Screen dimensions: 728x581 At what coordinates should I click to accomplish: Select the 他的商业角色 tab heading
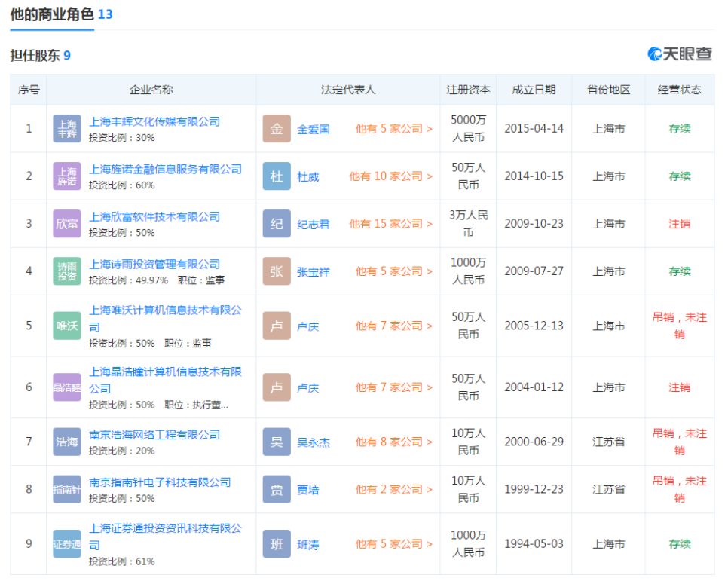pos(52,14)
